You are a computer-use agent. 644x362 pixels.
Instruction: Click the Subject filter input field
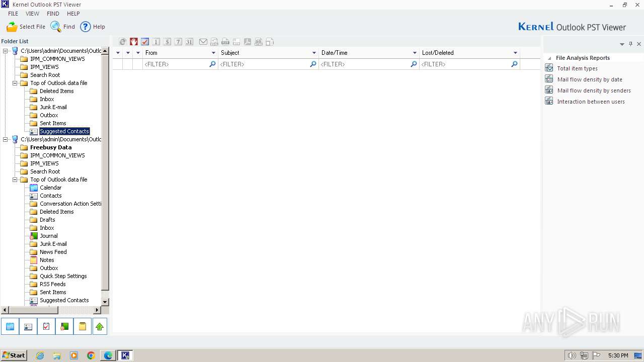pyautogui.click(x=268, y=64)
